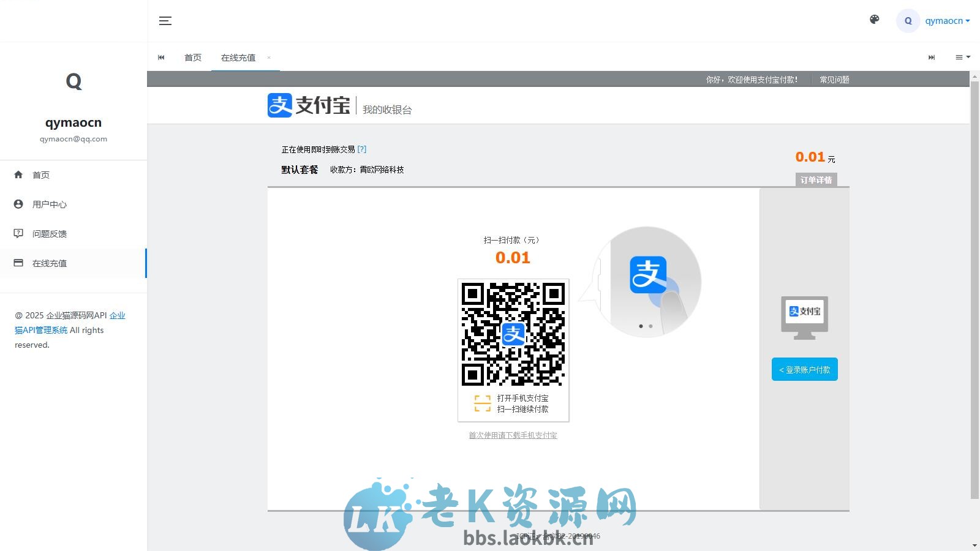The height and width of the screenshot is (551, 980).
Task: Open the tab list dropdown at top right
Action: (x=962, y=57)
